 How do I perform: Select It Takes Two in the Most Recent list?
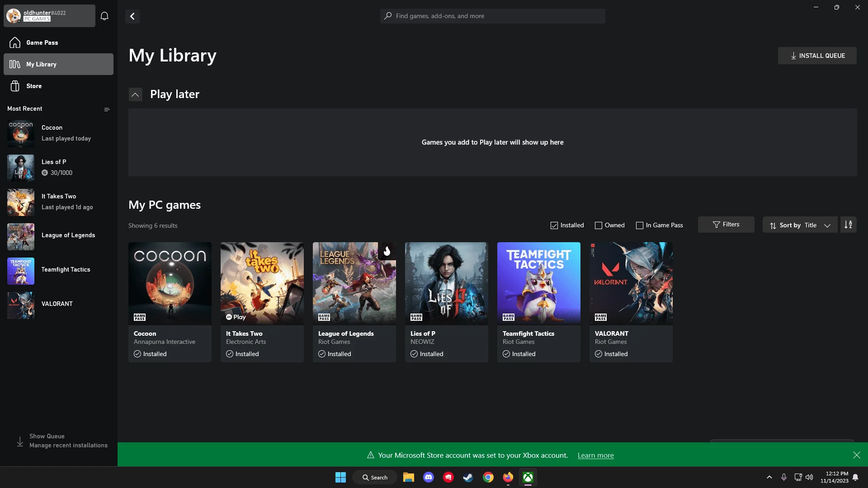[58, 202]
